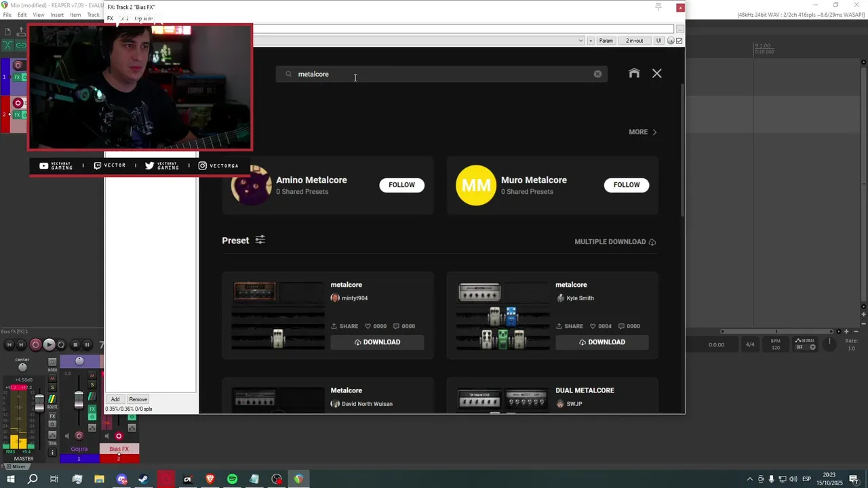
Task: Toggle FX bypass checkbox in FX window
Action: click(679, 41)
